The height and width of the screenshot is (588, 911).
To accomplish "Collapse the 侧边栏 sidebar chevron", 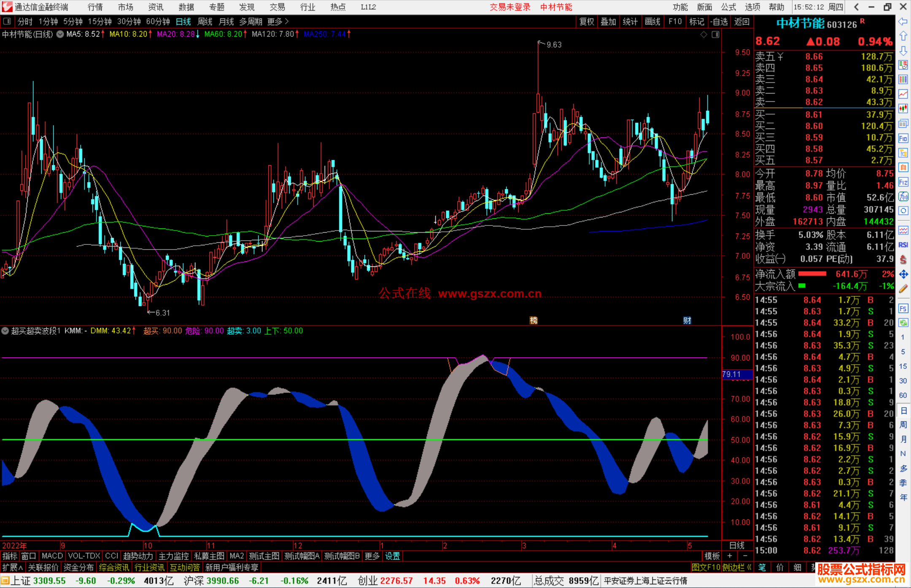I will point(749,567).
